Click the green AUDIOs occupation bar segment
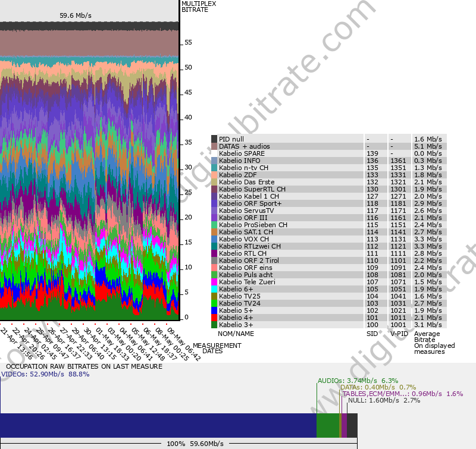The width and height of the screenshot is (476, 449). pyautogui.click(x=328, y=425)
